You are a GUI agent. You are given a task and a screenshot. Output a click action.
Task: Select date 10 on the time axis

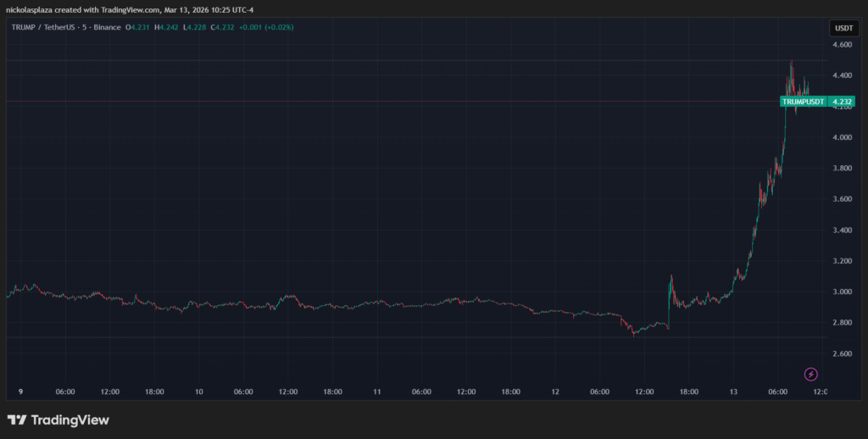point(198,392)
